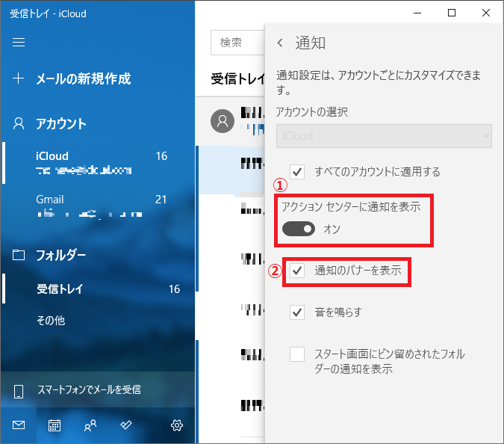Viewport: 504px width, 444px height.
Task: Open the hamburger navigation menu
Action: tap(19, 42)
